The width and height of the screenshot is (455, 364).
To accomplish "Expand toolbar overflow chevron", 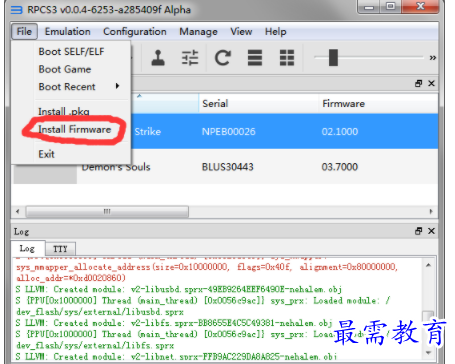I will (x=433, y=58).
